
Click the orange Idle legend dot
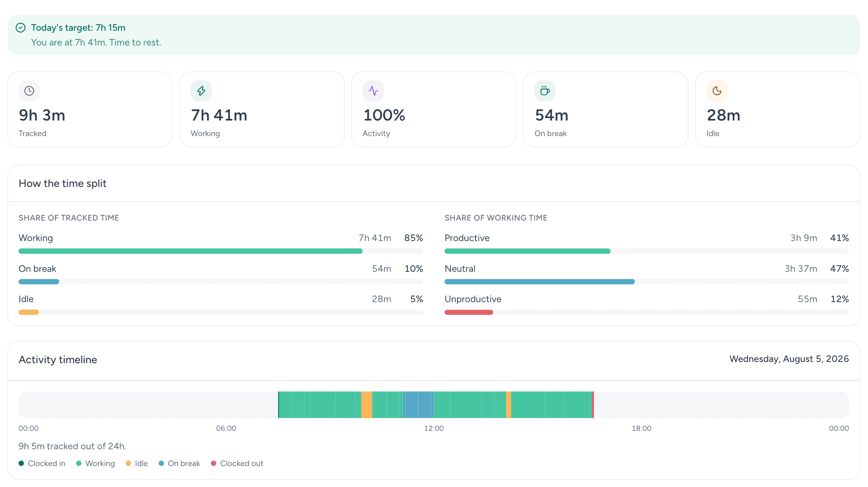pyautogui.click(x=128, y=463)
